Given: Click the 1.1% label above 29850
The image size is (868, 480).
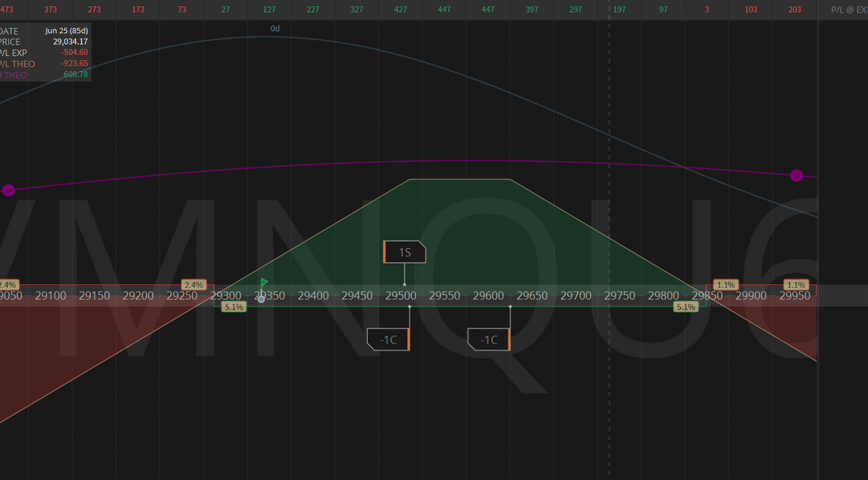Looking at the screenshot, I should pos(726,285).
